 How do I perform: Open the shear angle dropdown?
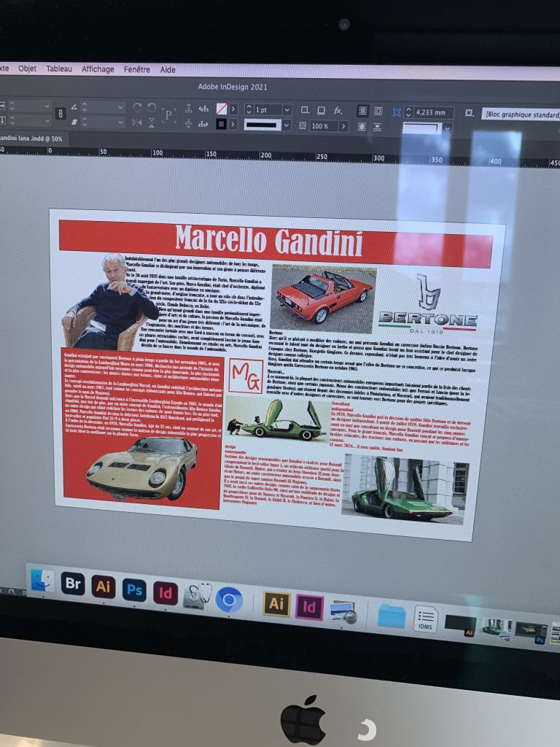120,122
